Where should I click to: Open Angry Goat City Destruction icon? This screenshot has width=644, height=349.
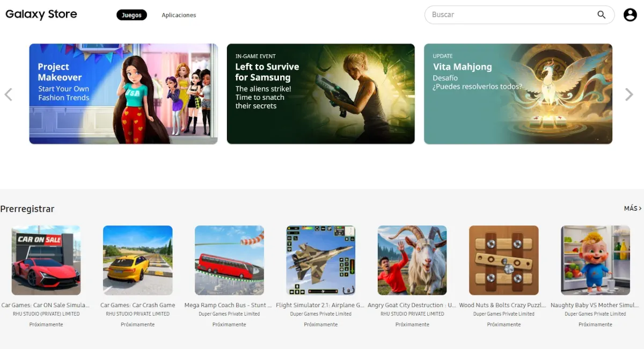tap(412, 260)
